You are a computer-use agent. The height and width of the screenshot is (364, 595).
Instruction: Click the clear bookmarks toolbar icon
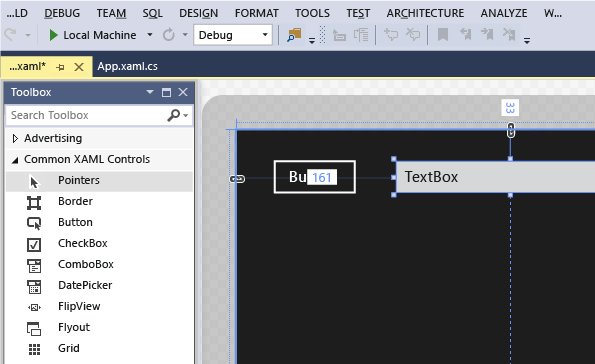(x=509, y=35)
